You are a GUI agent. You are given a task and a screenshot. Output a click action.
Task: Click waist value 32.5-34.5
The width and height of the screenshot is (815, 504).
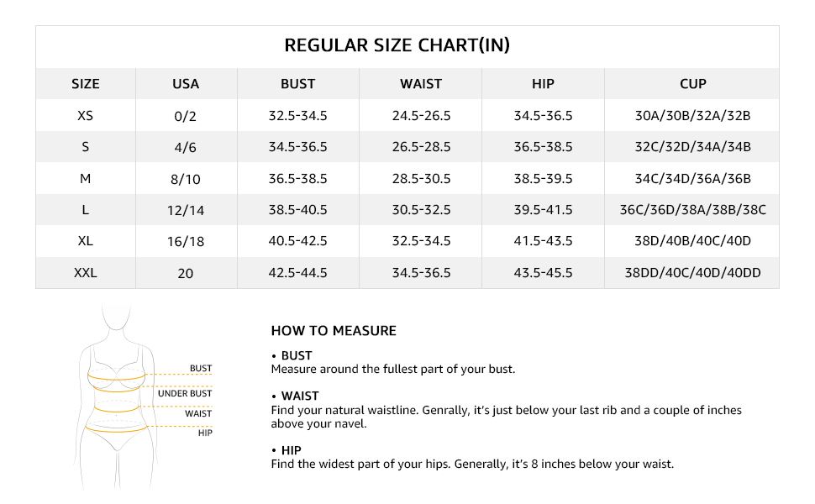pyautogui.click(x=421, y=241)
